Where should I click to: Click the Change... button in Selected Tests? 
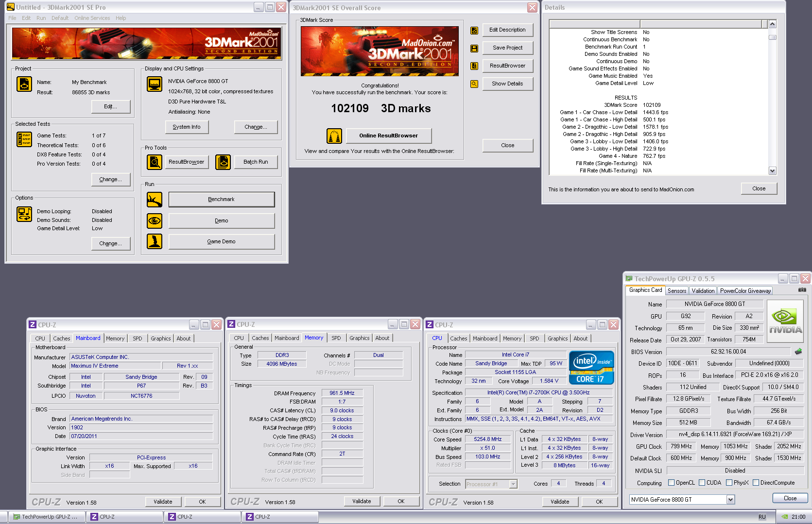click(x=111, y=180)
